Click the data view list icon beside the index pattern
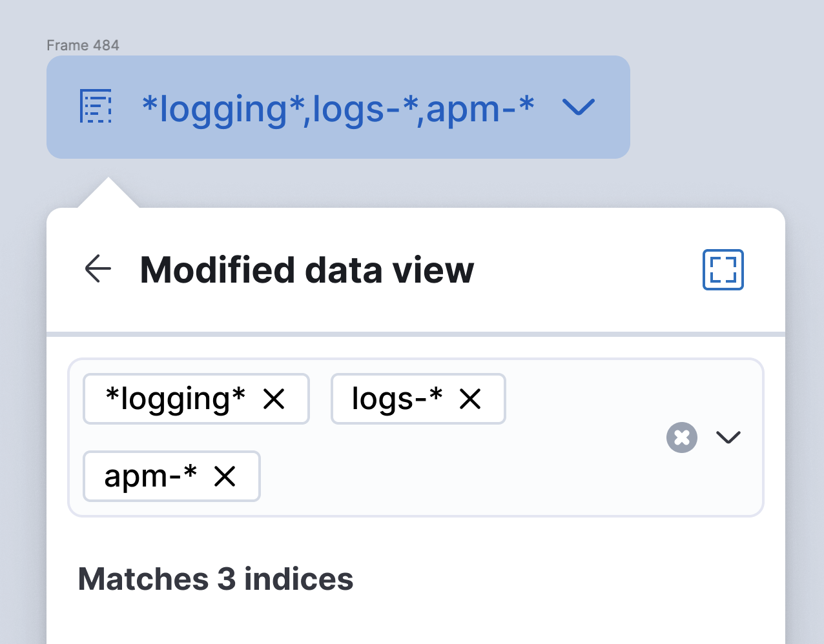This screenshot has width=824, height=644. [96, 106]
